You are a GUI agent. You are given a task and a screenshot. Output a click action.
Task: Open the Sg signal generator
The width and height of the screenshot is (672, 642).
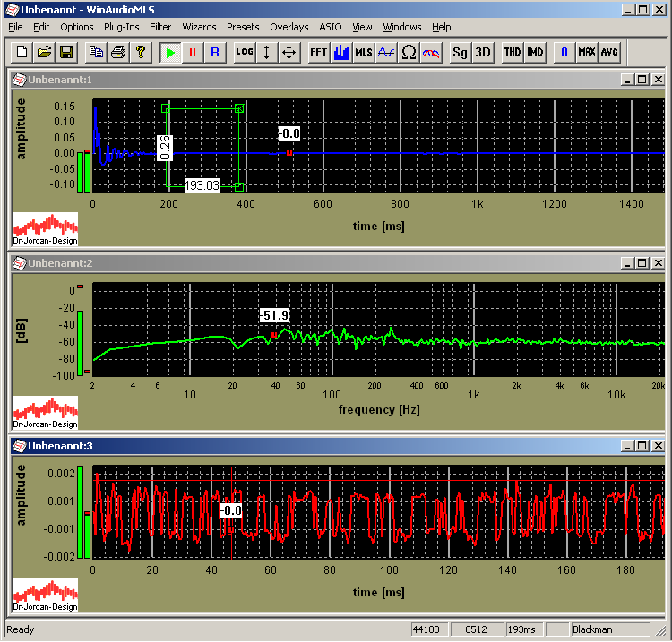pyautogui.click(x=460, y=52)
